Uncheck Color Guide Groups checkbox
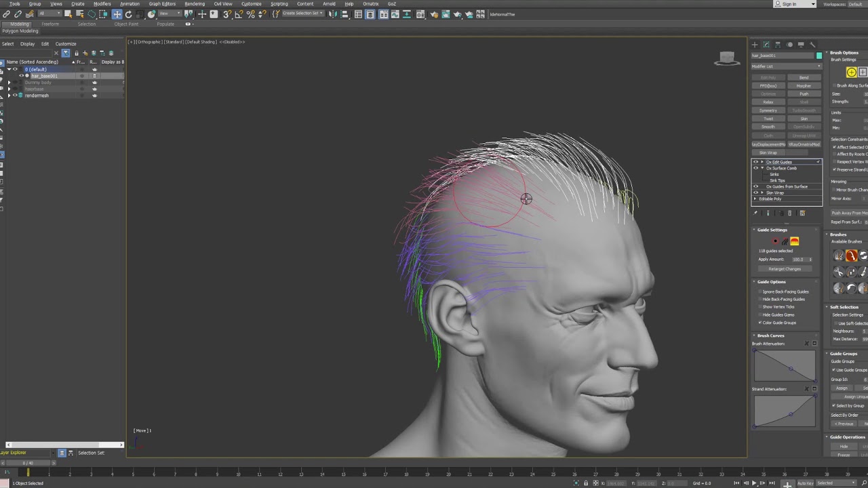This screenshot has width=868, height=488. pyautogui.click(x=759, y=323)
